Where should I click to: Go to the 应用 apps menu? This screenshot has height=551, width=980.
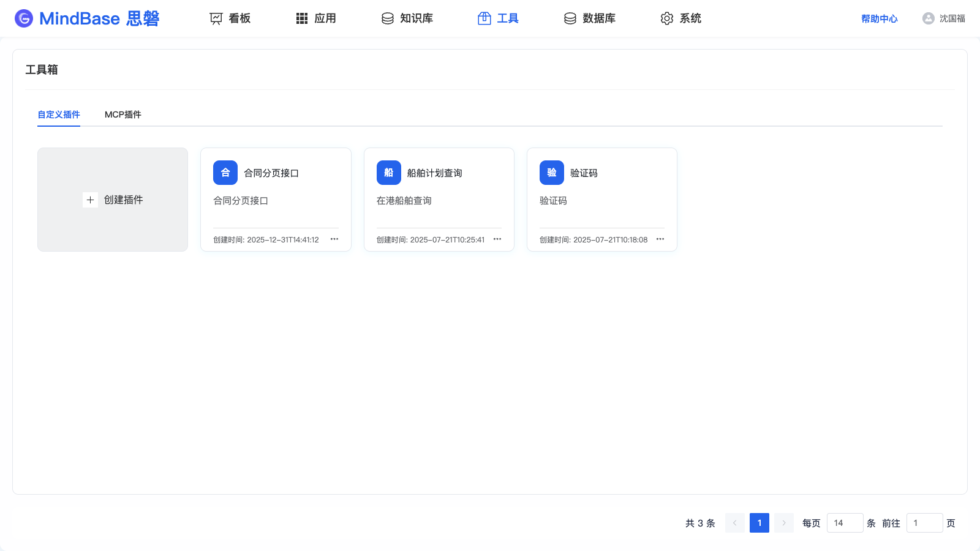tap(315, 18)
